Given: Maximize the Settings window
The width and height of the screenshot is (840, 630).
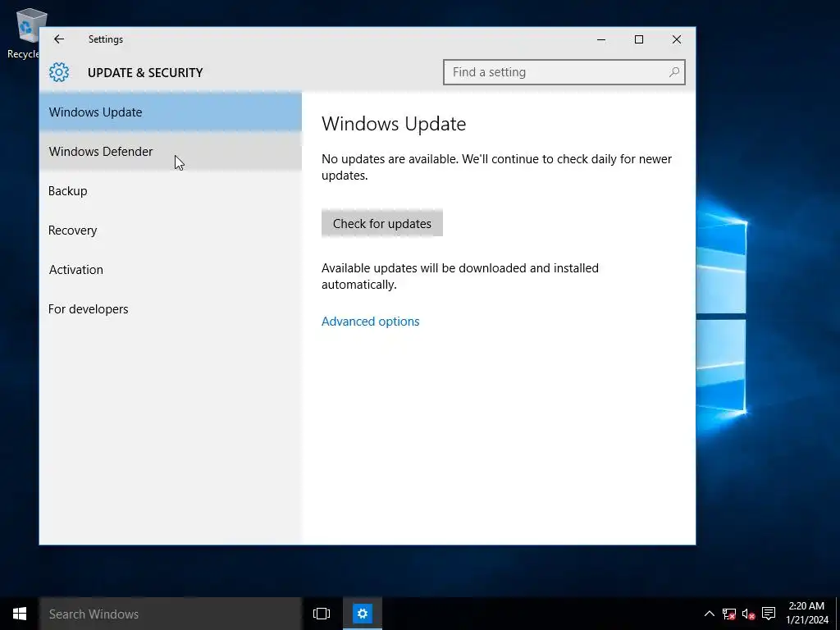Looking at the screenshot, I should point(638,39).
